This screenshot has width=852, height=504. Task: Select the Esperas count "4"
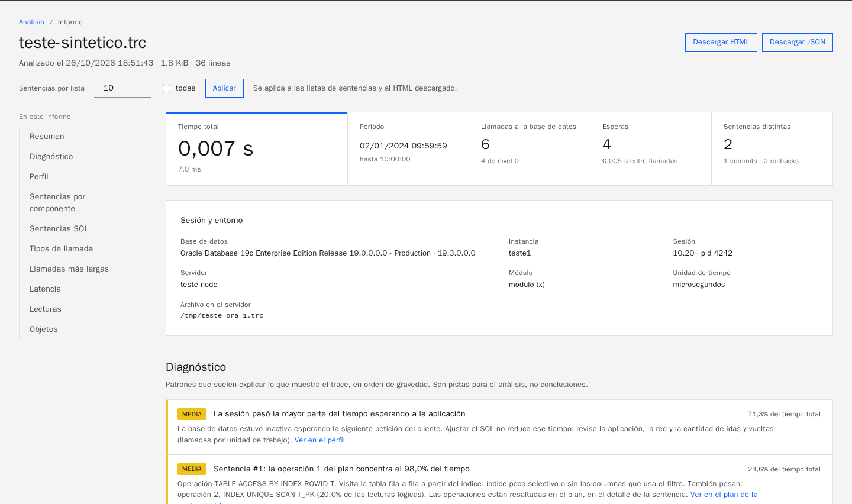606,144
